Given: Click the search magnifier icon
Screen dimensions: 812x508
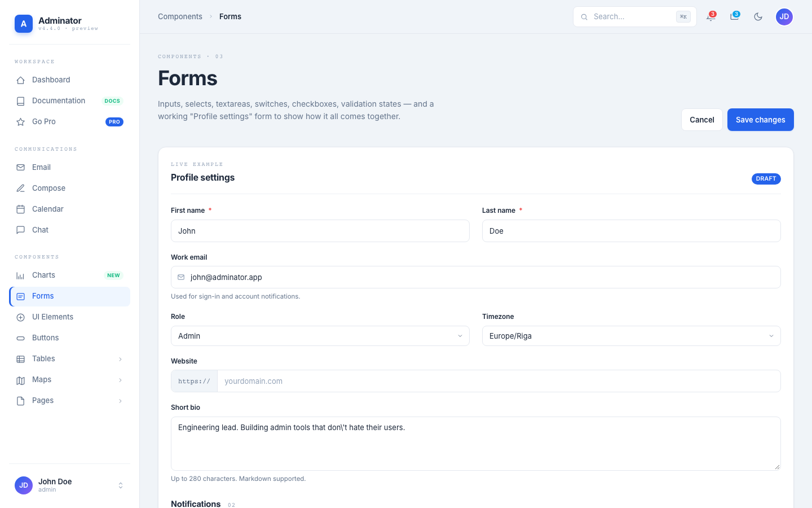Looking at the screenshot, I should tap(584, 17).
